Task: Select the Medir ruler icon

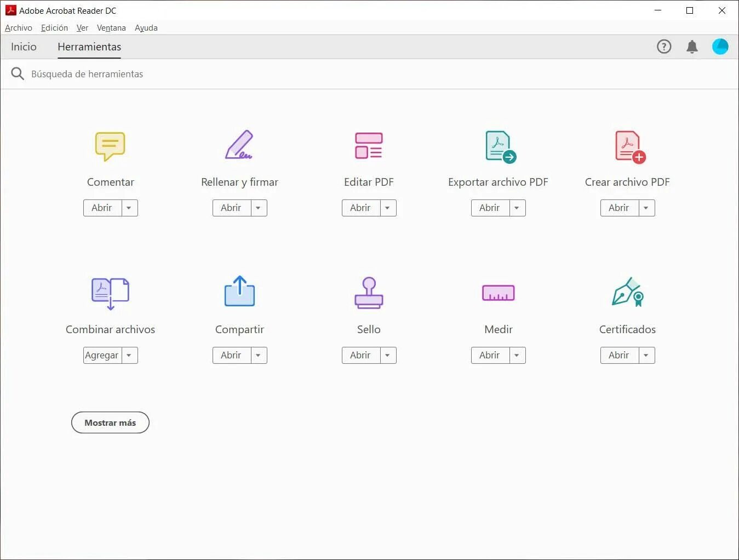Action: [x=498, y=293]
